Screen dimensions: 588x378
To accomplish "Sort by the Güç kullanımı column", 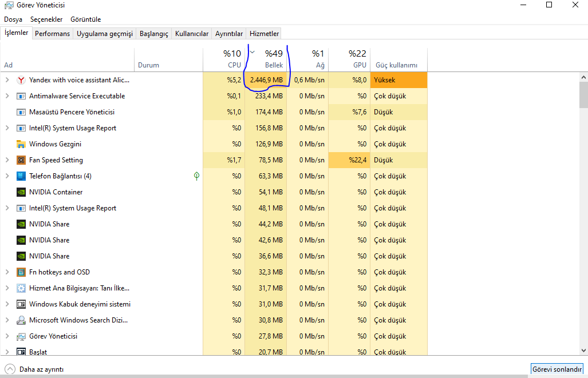I will click(398, 59).
